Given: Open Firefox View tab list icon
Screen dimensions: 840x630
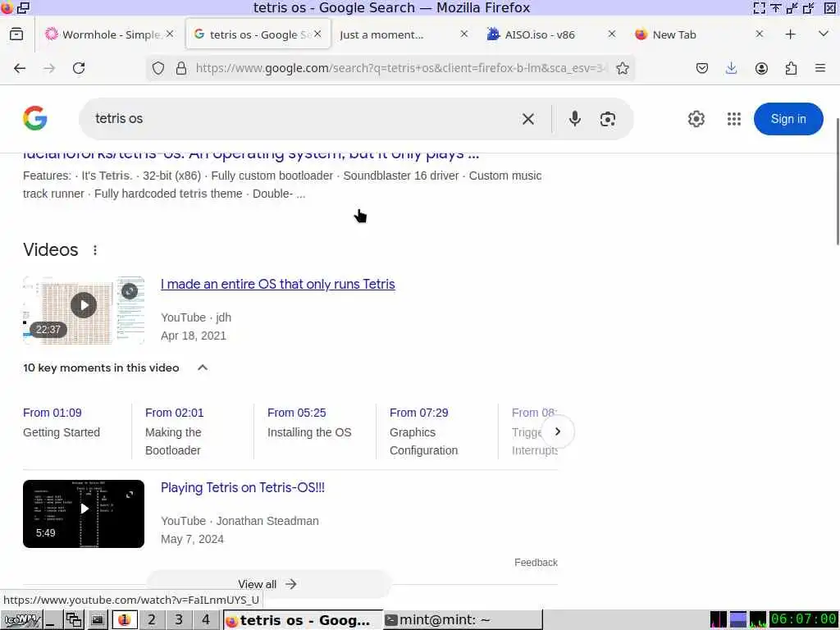Looking at the screenshot, I should point(16,34).
